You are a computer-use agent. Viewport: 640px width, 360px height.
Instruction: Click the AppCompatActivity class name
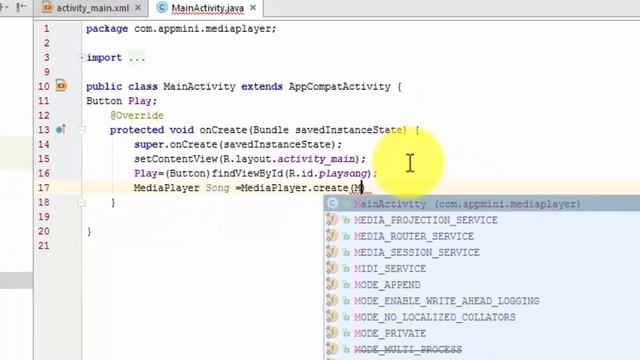coord(340,87)
